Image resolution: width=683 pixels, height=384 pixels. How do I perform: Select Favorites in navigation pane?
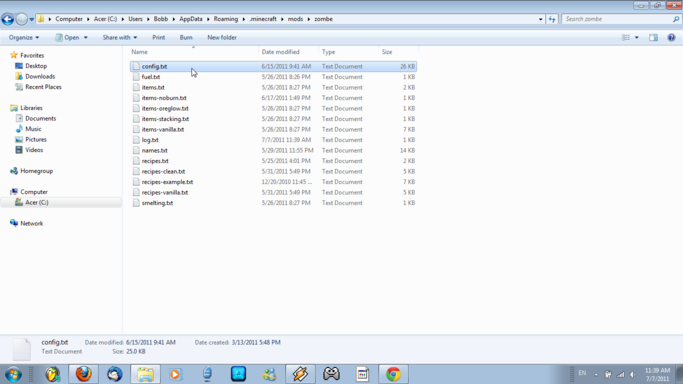[x=27, y=55]
